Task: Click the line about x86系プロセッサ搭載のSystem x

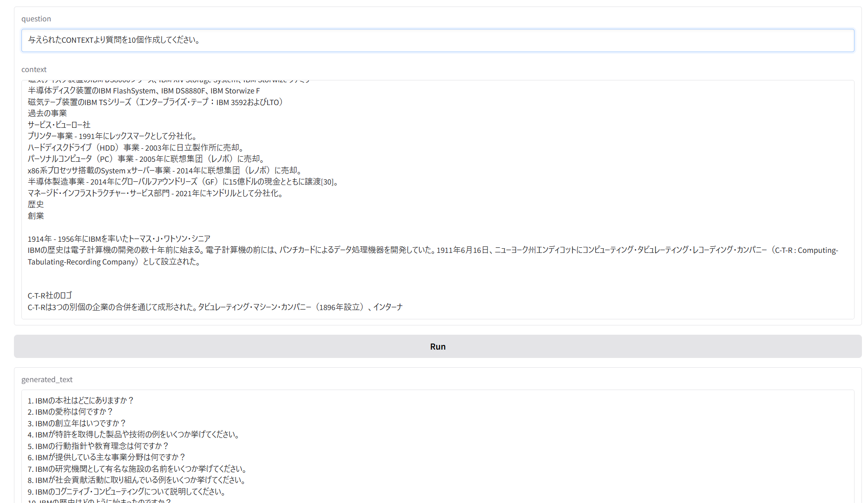Action: click(165, 170)
